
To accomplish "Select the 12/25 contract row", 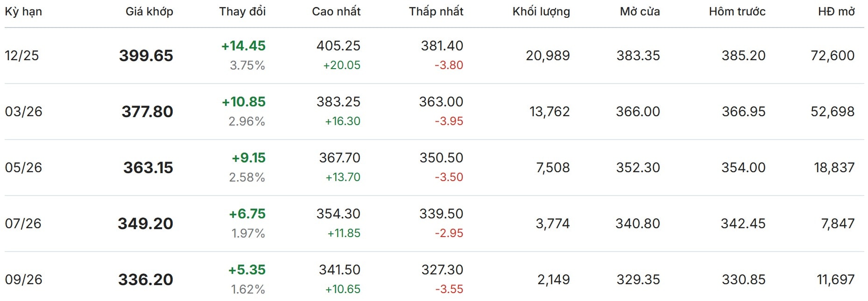I will pos(22,56).
